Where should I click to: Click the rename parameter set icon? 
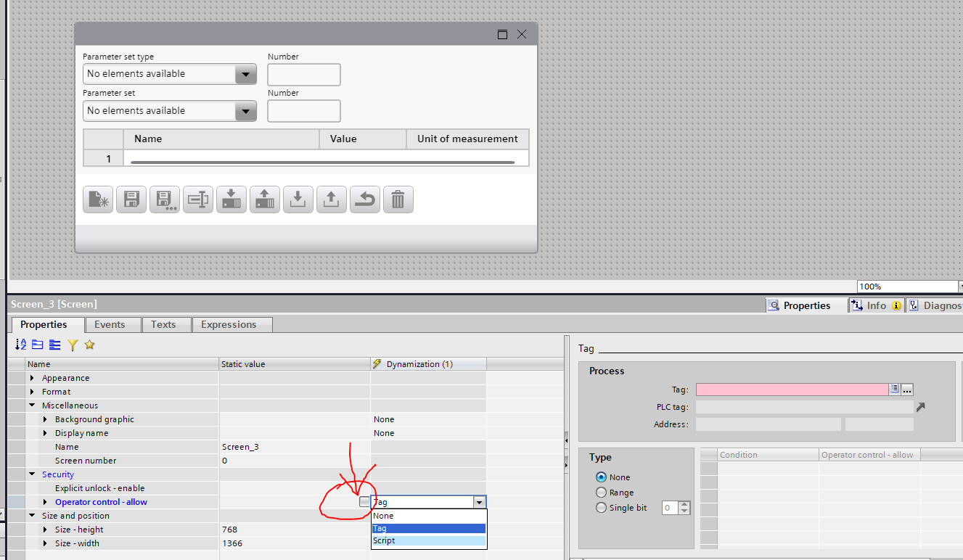197,199
